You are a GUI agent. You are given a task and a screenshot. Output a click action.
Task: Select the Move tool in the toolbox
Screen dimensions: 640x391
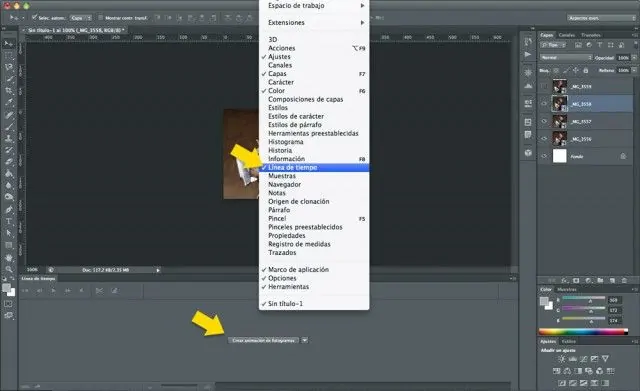coord(8,44)
